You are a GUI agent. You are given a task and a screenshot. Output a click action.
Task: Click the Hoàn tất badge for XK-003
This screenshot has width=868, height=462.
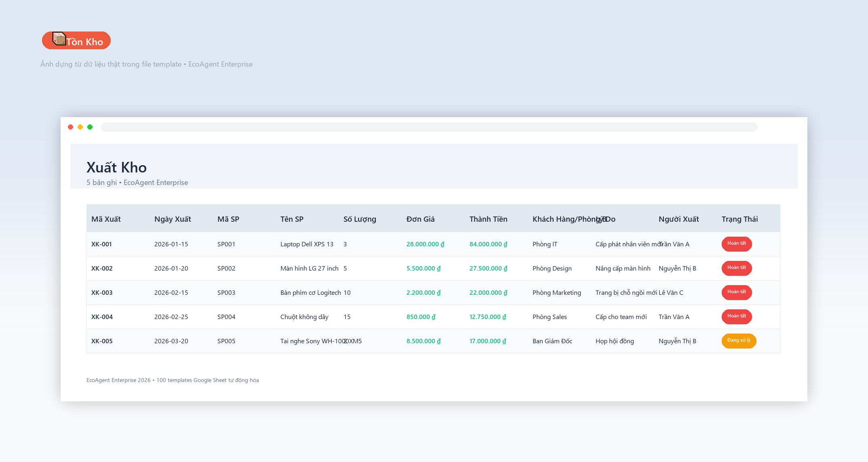point(737,292)
